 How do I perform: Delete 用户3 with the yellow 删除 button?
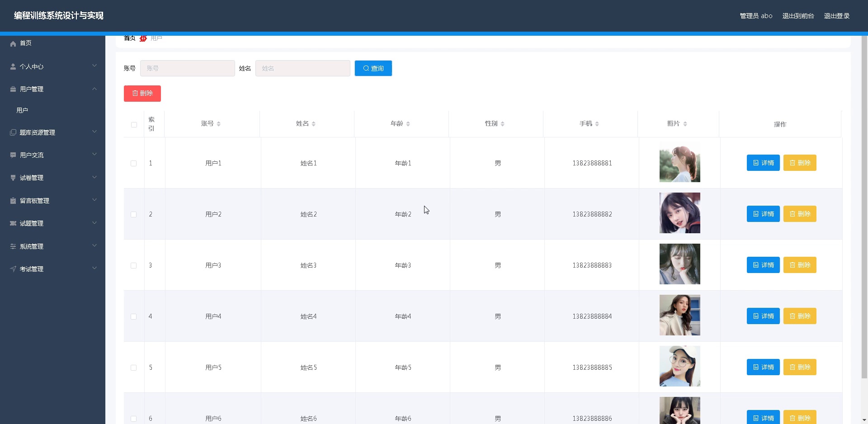[800, 265]
